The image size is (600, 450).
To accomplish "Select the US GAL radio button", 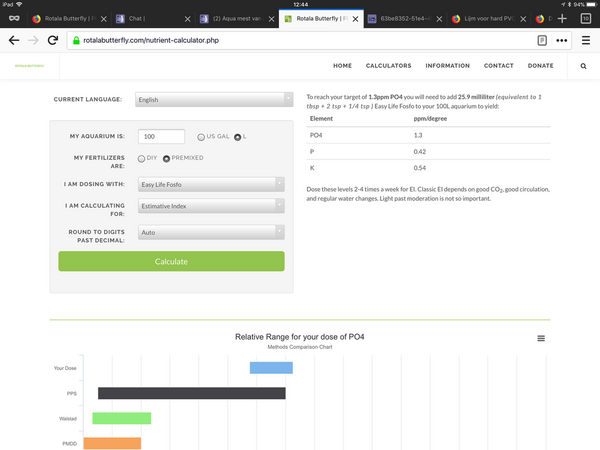I will click(200, 137).
